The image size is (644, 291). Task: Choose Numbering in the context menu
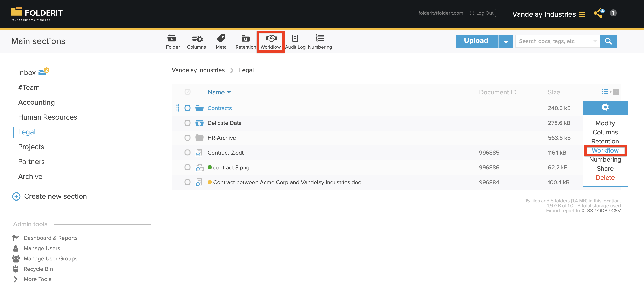605,160
